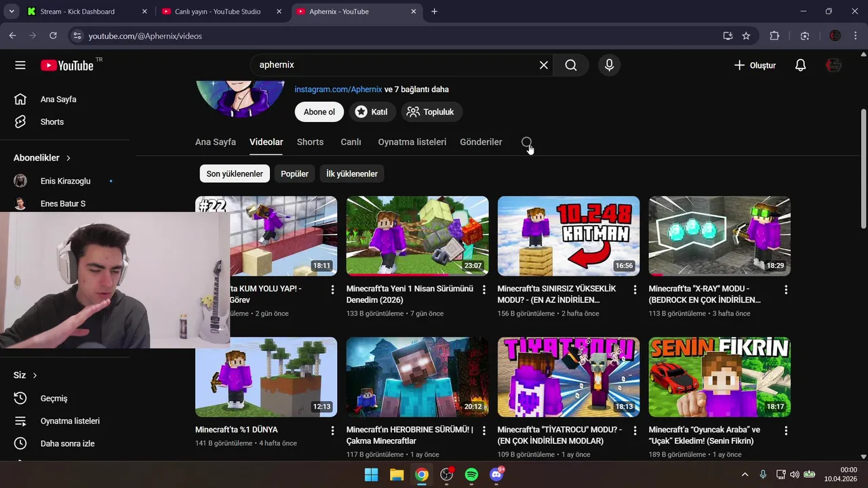Open Chrome tab search dropdown
This screenshot has height=488, width=868.
coord(11,12)
